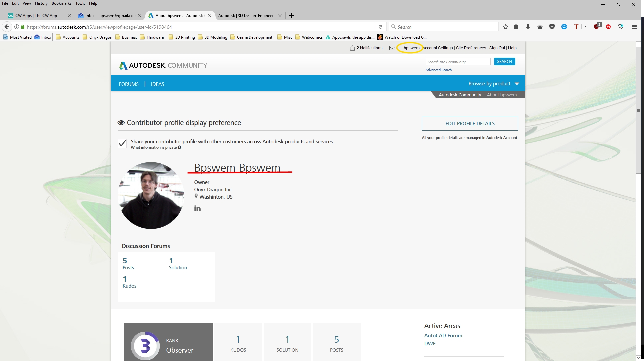Image resolution: width=644 pixels, height=361 pixels.
Task: Reload the page with refresh icon
Action: [x=380, y=27]
